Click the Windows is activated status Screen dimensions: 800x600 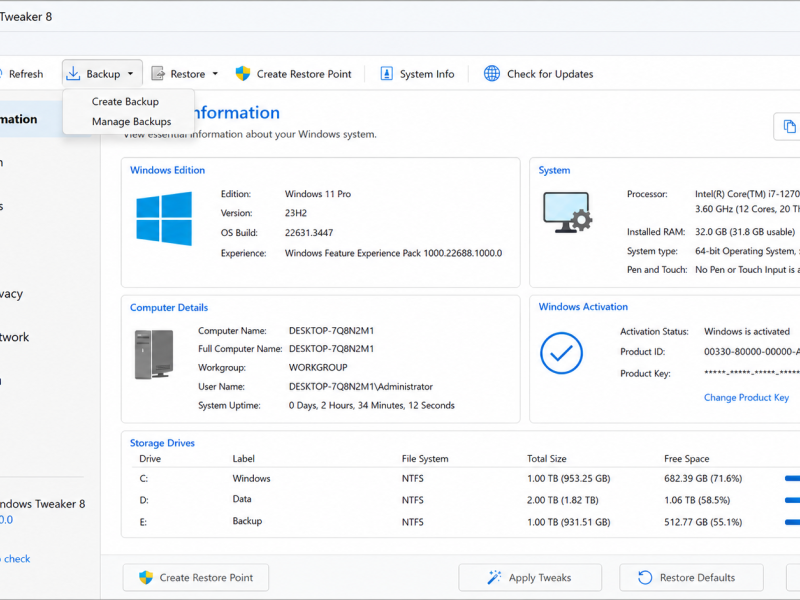click(747, 332)
